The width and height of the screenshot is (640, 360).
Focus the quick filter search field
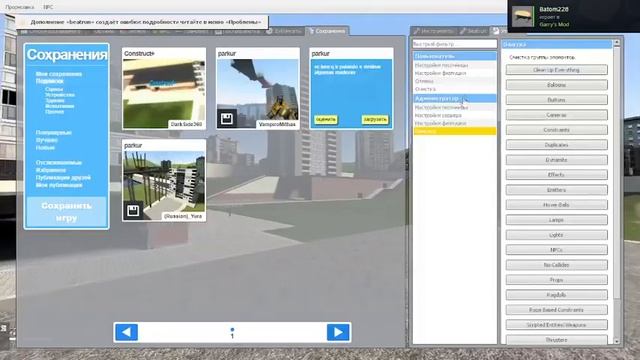click(x=454, y=44)
